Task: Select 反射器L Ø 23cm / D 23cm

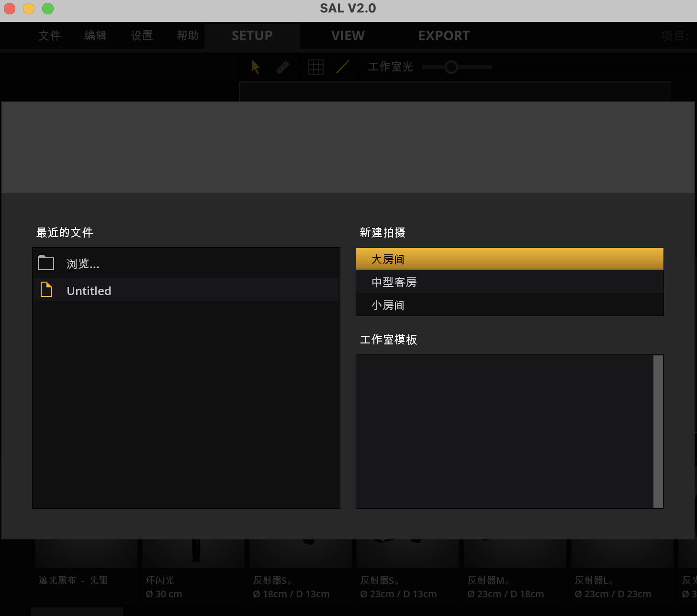Action: coord(622,570)
